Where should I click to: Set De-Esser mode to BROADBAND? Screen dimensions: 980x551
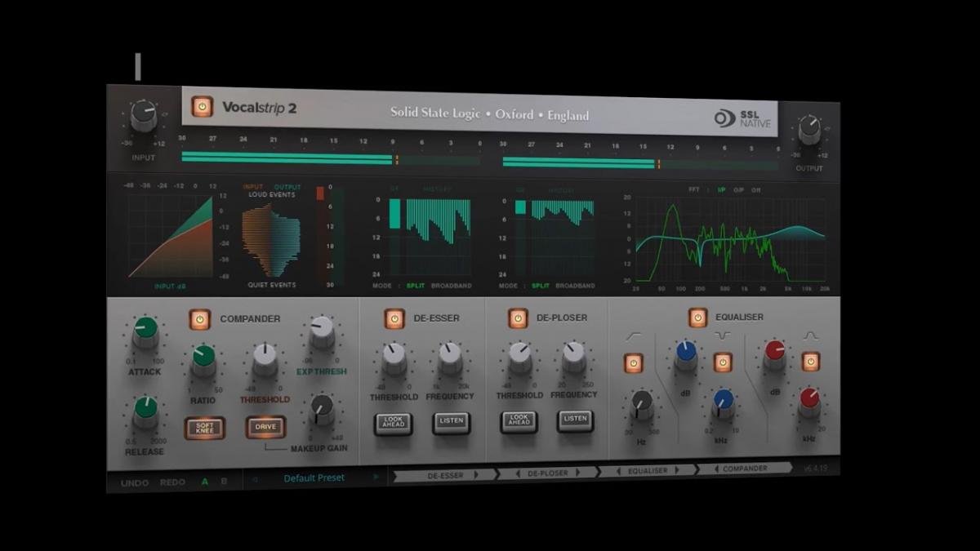click(451, 287)
